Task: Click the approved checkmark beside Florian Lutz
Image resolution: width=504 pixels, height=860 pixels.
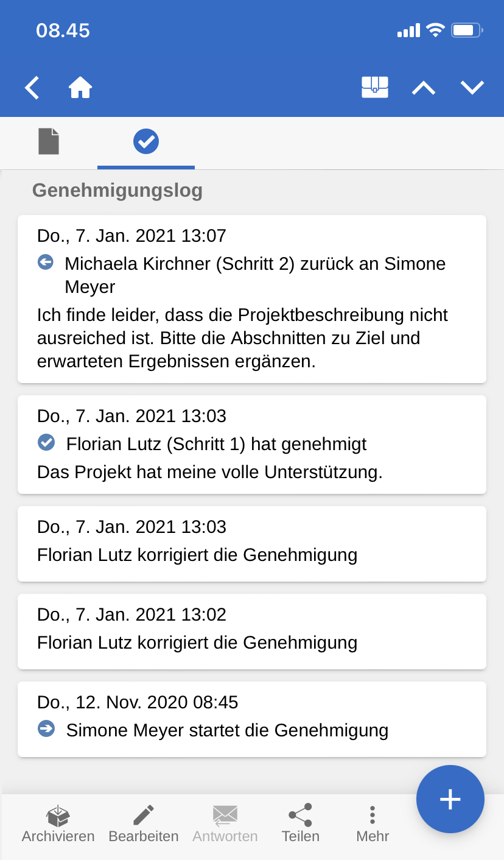Action: 46,443
